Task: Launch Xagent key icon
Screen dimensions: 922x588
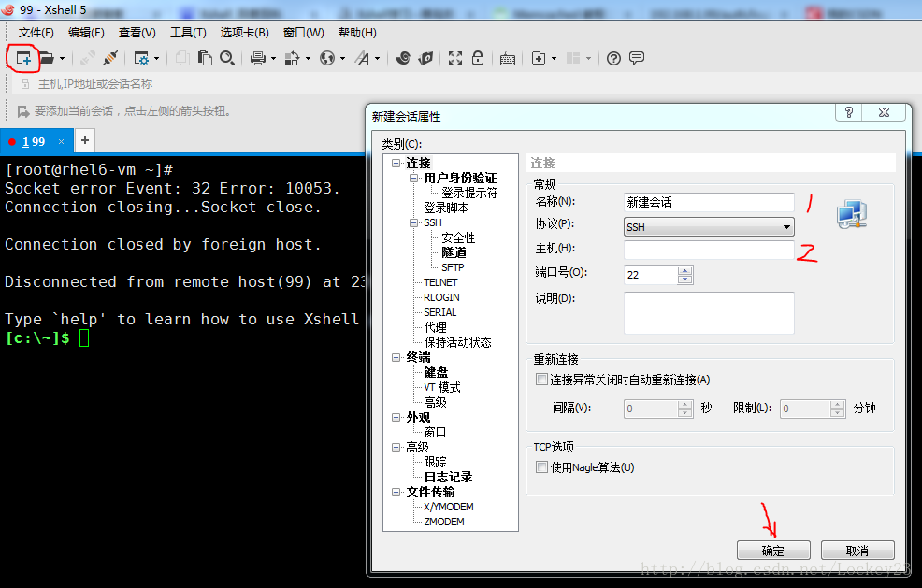Action: (425, 58)
